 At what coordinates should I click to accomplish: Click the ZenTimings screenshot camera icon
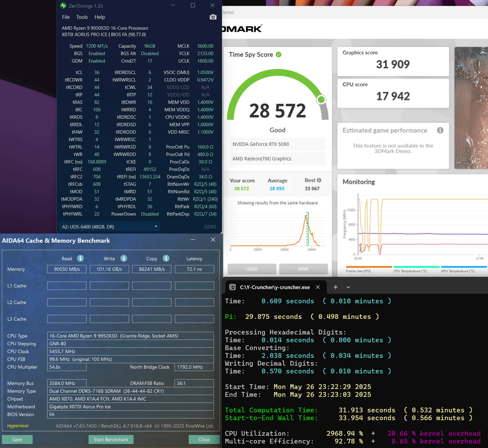click(x=213, y=17)
